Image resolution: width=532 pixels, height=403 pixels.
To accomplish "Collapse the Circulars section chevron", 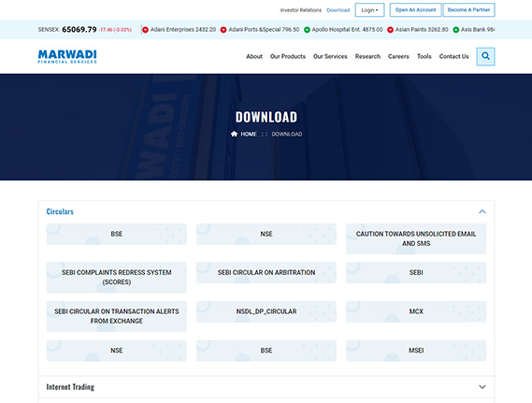I will [482, 211].
